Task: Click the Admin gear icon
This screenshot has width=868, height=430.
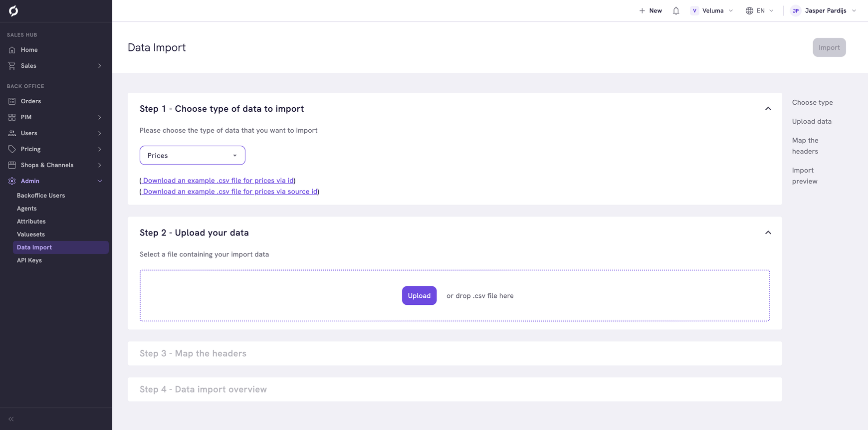Action: pos(12,181)
